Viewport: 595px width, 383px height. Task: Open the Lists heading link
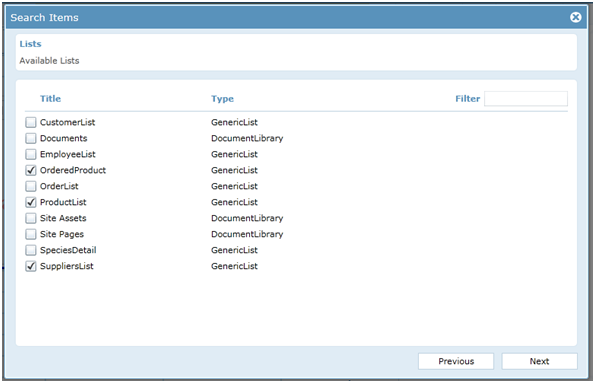coord(30,44)
